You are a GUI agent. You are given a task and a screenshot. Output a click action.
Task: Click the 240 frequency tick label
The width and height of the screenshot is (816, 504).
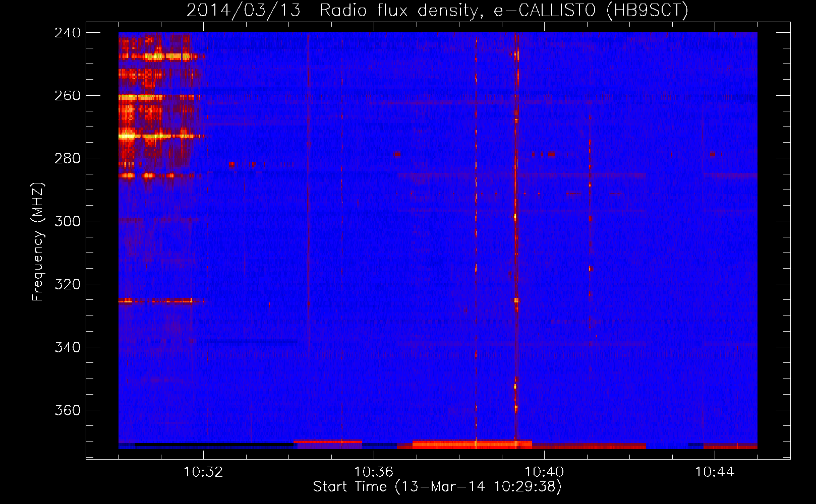click(68, 33)
